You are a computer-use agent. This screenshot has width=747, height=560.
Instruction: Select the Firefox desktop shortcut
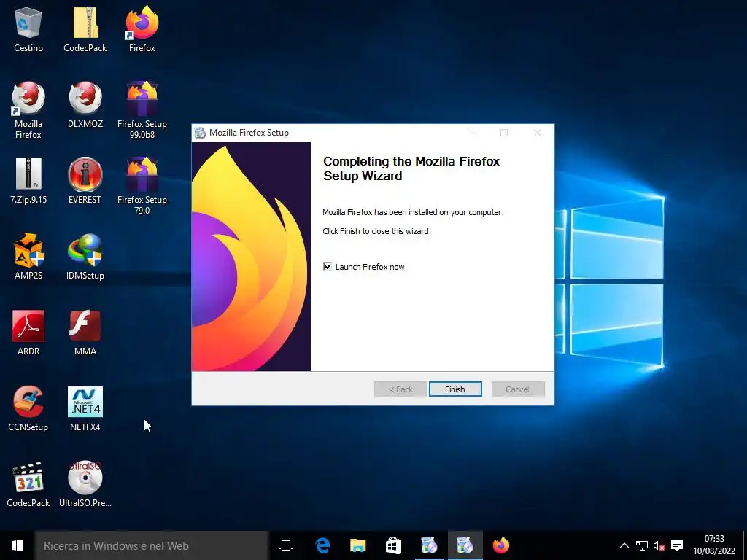142,29
